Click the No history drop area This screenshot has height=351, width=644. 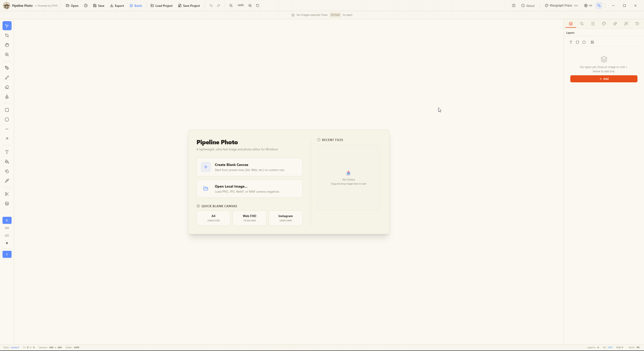click(x=348, y=178)
